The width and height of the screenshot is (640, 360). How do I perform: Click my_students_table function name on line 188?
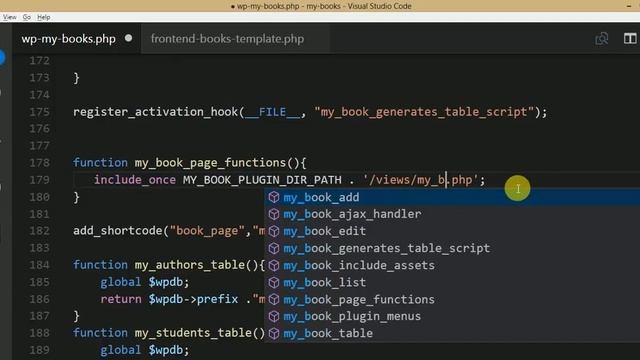(x=193, y=333)
